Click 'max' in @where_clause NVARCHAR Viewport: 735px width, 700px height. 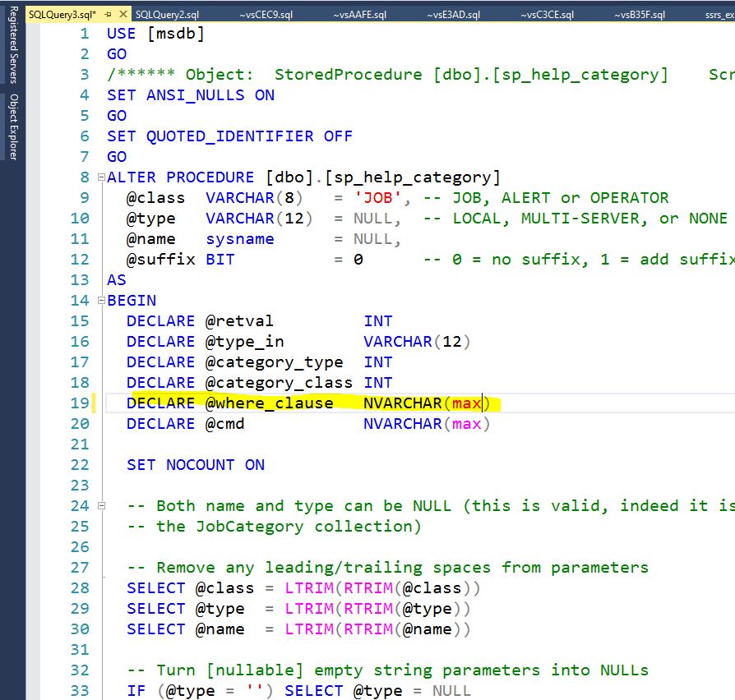click(x=466, y=403)
